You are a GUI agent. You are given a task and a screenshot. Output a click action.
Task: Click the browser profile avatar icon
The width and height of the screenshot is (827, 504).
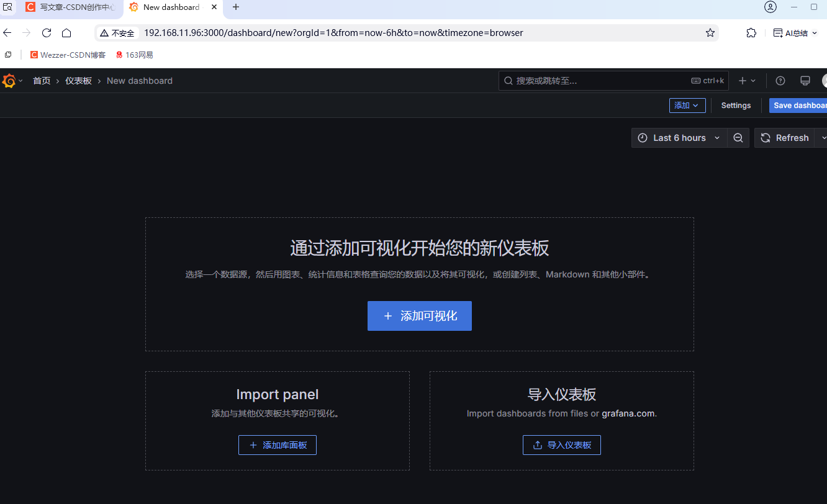pyautogui.click(x=771, y=7)
